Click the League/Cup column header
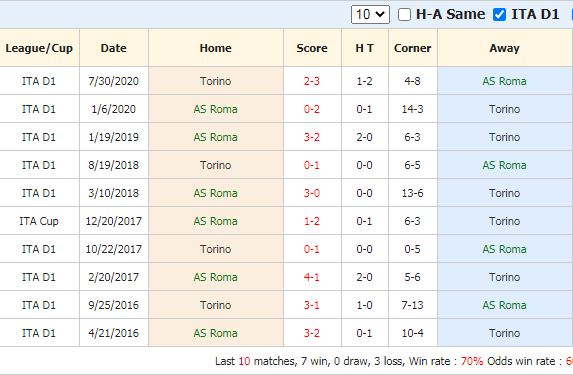This screenshot has height=375, width=573. tap(39, 48)
